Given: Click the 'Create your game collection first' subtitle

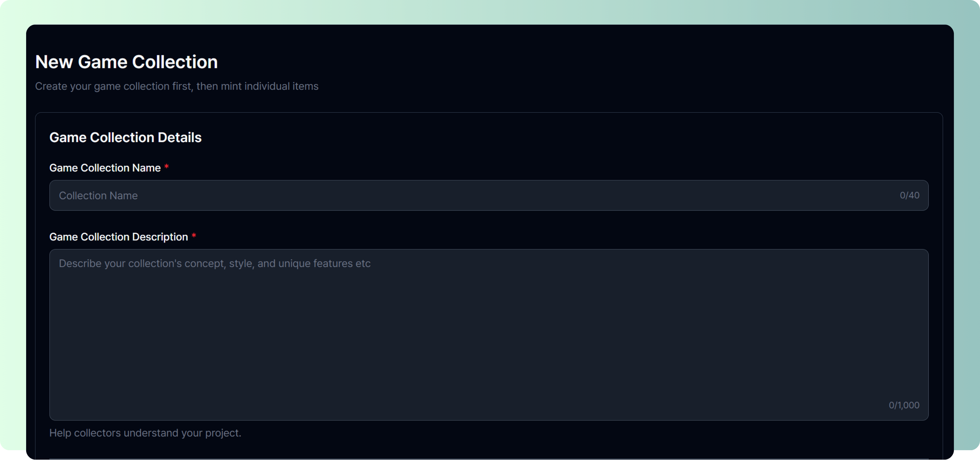Looking at the screenshot, I should pyautogui.click(x=176, y=86).
